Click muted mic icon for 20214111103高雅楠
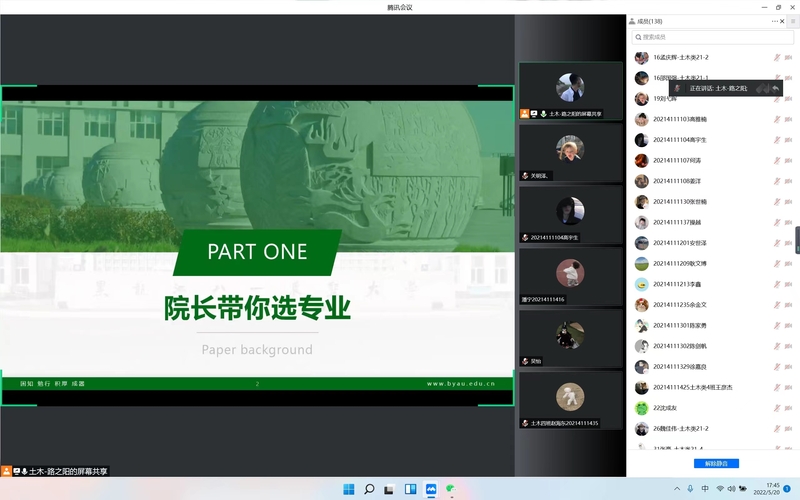 click(x=776, y=119)
